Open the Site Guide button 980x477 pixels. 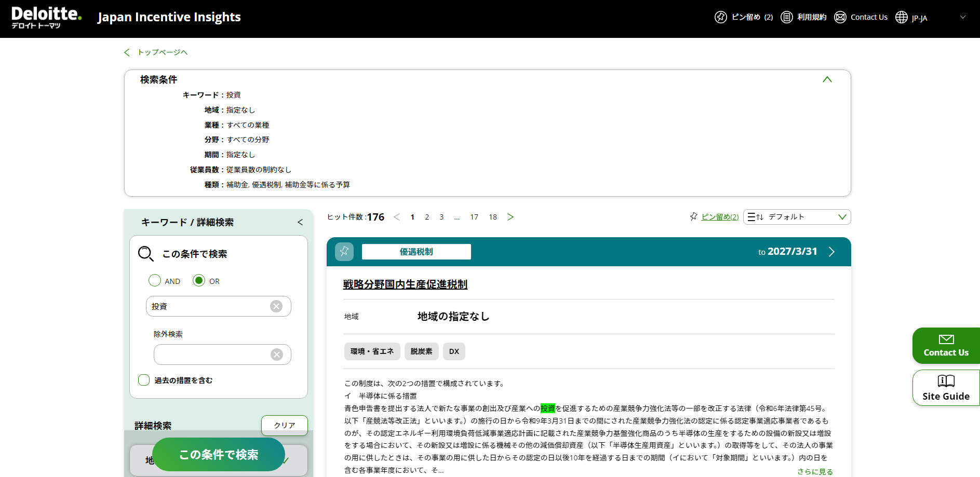pyautogui.click(x=946, y=388)
